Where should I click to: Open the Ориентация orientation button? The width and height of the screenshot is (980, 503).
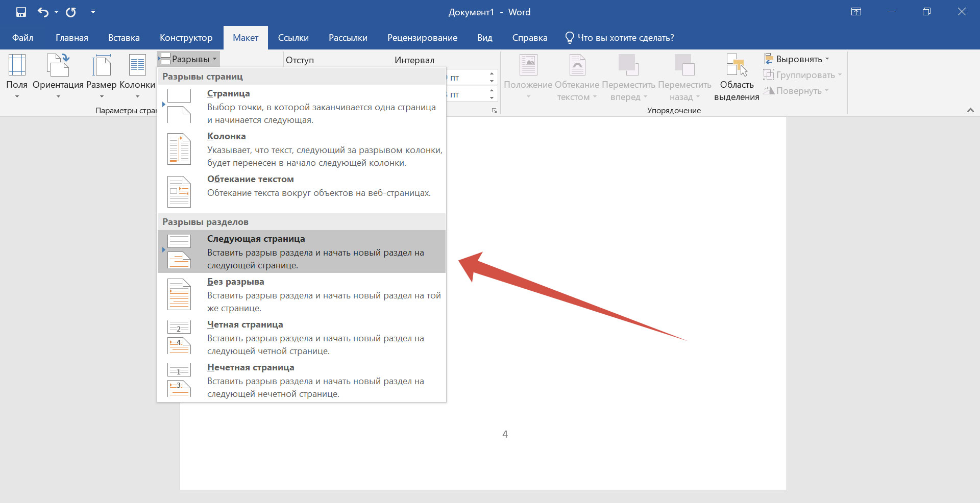pyautogui.click(x=58, y=77)
